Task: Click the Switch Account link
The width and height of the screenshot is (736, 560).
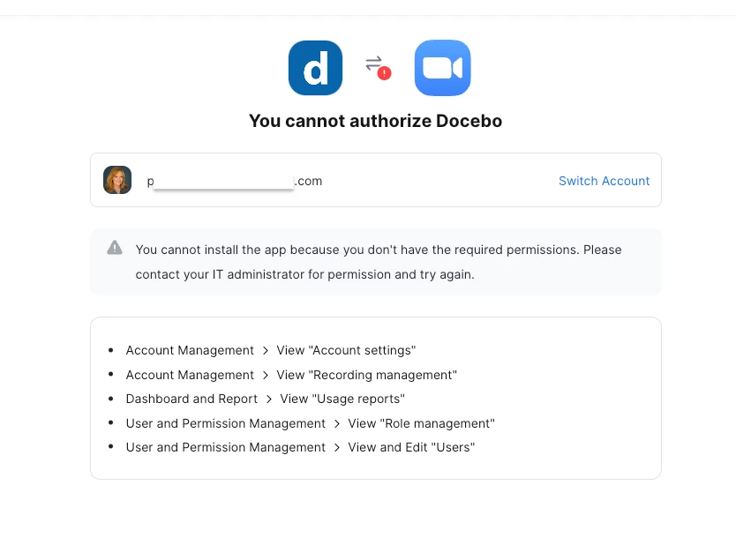Action: click(605, 181)
